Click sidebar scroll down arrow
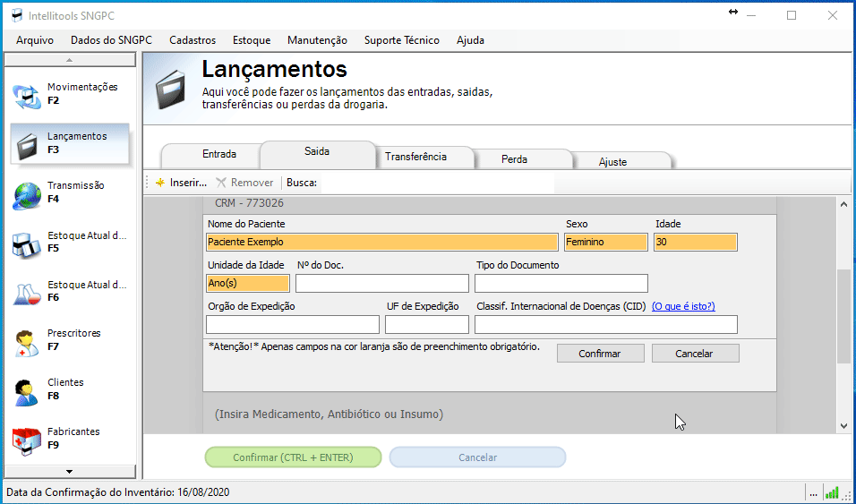The image size is (856, 504). pos(69,471)
